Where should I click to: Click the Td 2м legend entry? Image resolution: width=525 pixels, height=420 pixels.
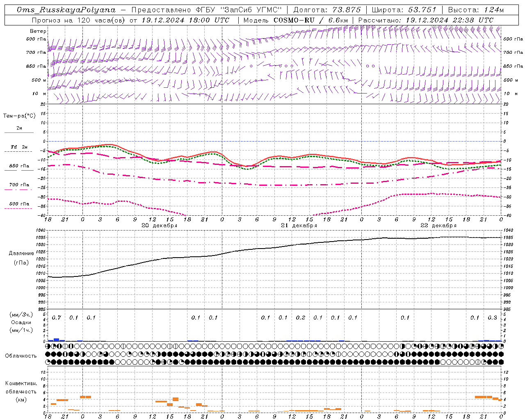coord(19,147)
